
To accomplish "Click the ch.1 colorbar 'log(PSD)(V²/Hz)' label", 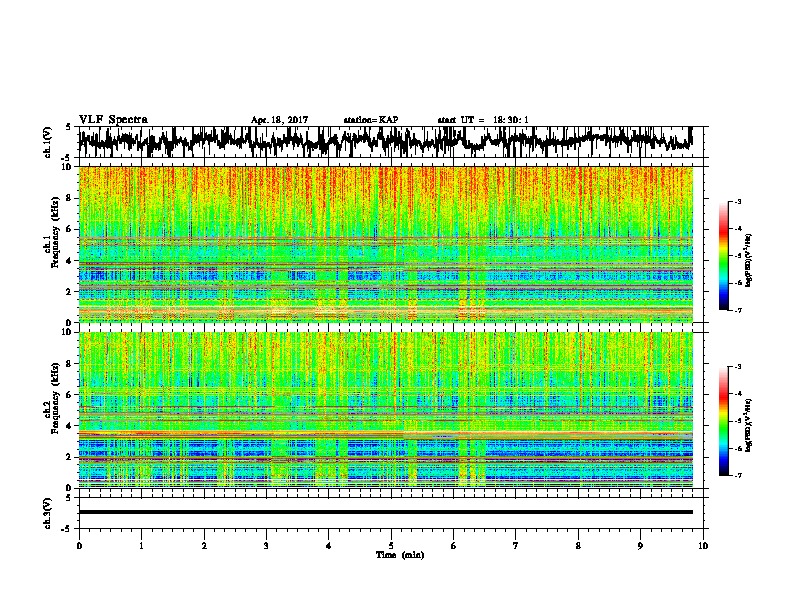I will 749,260.
